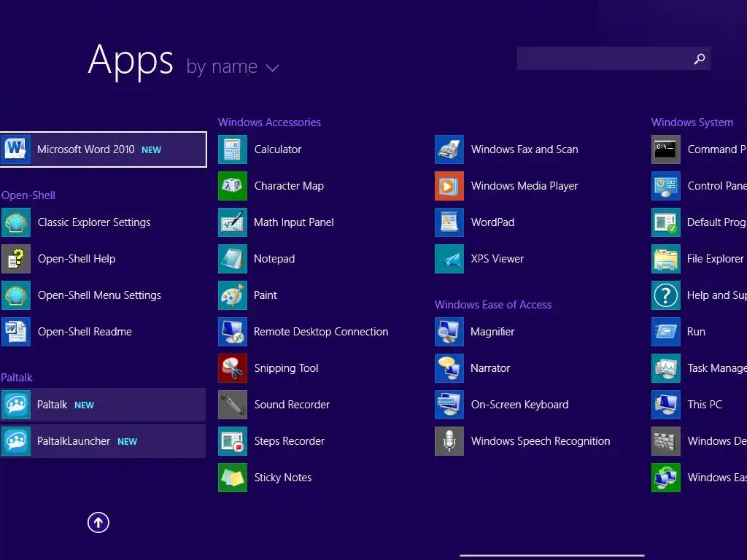Open the Math Input Panel icon
This screenshot has height=560, width=747.
click(x=233, y=222)
